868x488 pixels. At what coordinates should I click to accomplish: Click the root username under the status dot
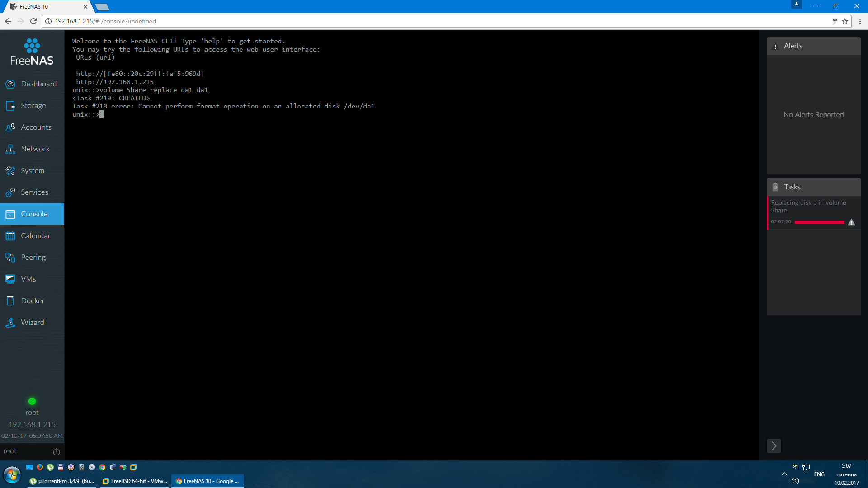[x=32, y=413]
